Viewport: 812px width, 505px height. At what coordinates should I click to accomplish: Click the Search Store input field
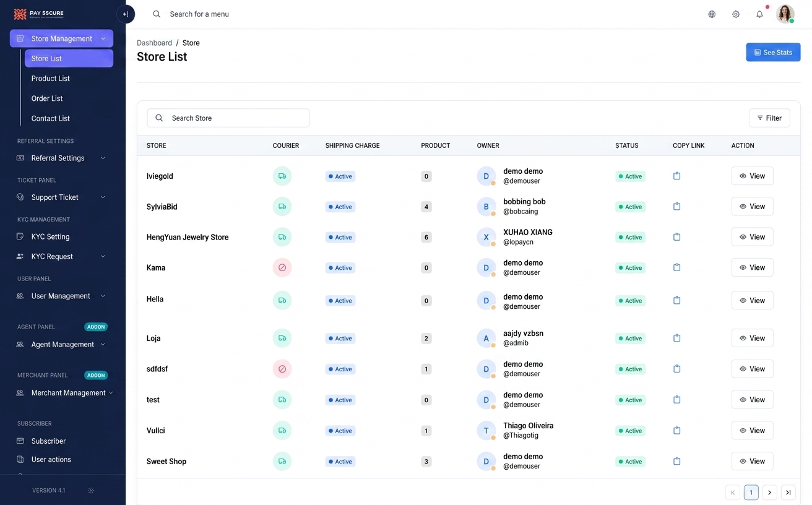tap(228, 118)
